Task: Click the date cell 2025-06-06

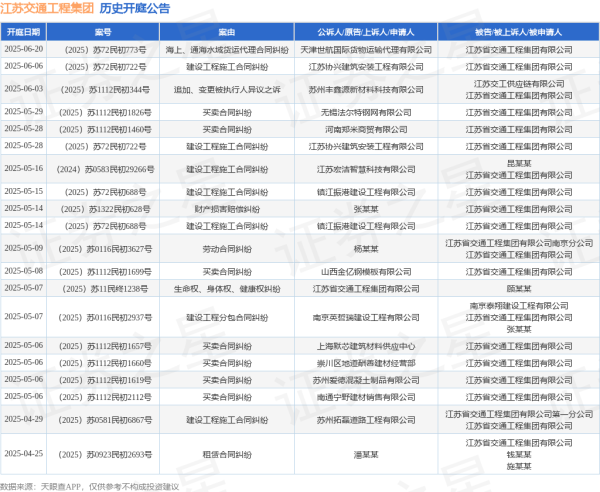Action: point(24,66)
